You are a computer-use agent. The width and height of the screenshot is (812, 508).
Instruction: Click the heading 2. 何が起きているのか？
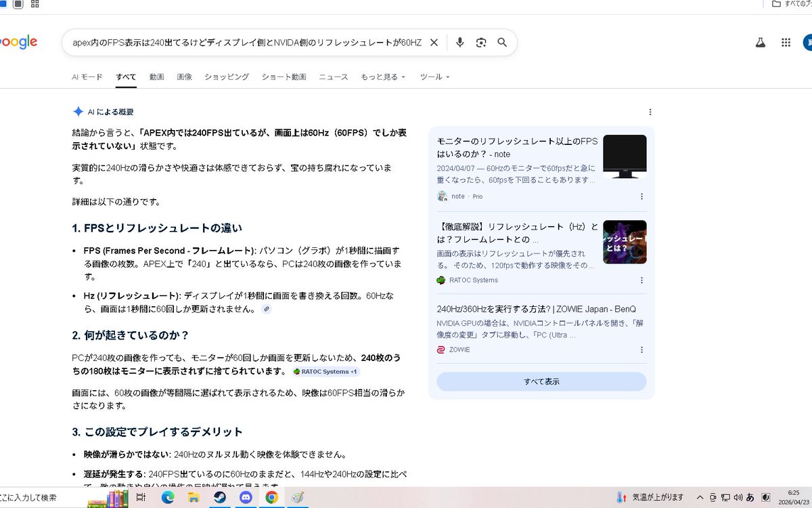pos(131,335)
